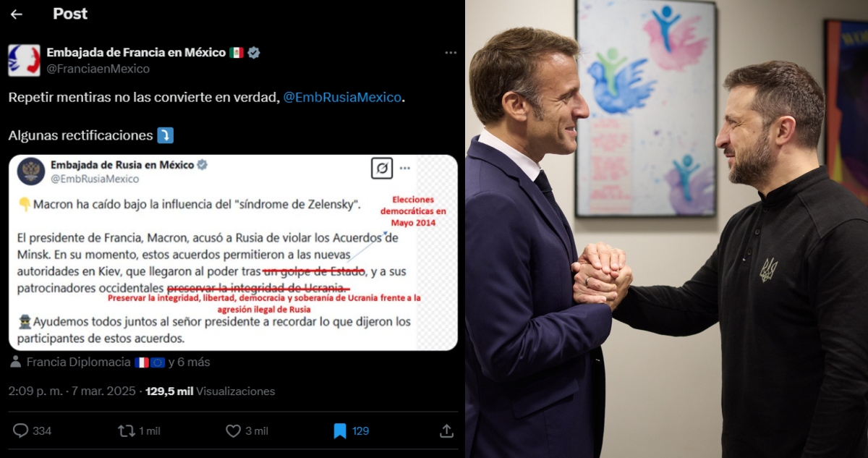Click the Embajada de Rusia en México name
868x458 pixels.
[122, 165]
